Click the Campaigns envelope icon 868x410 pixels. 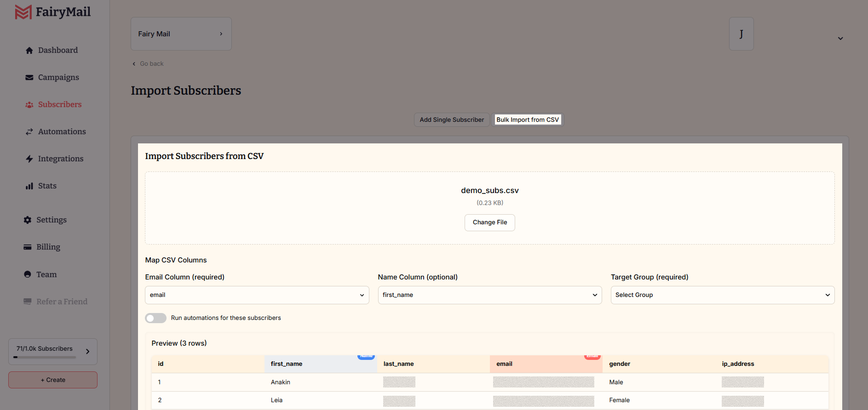click(29, 78)
